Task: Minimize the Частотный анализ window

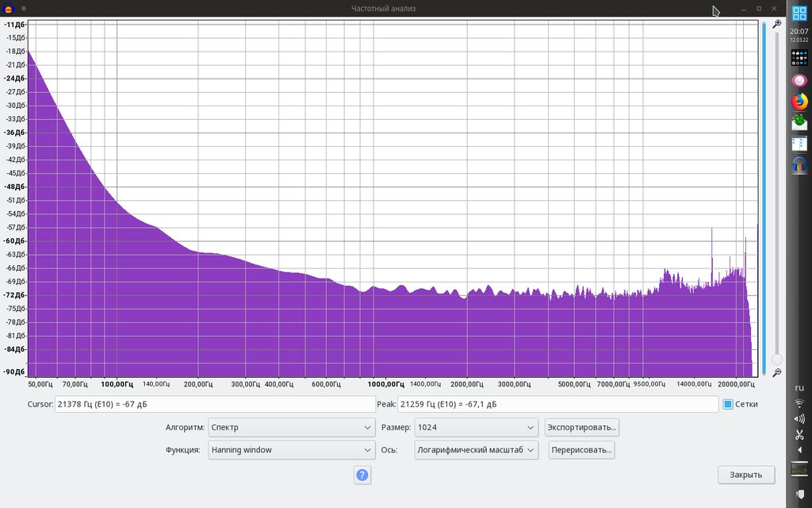Action: (744, 9)
